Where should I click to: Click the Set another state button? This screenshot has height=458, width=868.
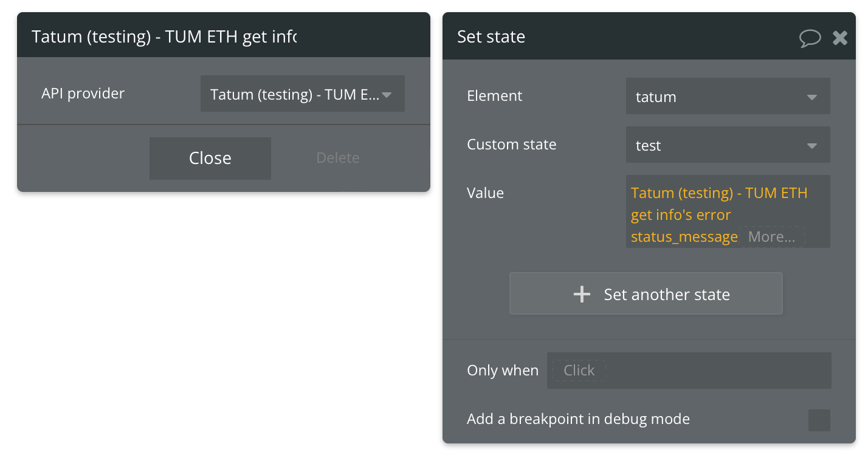tap(646, 293)
